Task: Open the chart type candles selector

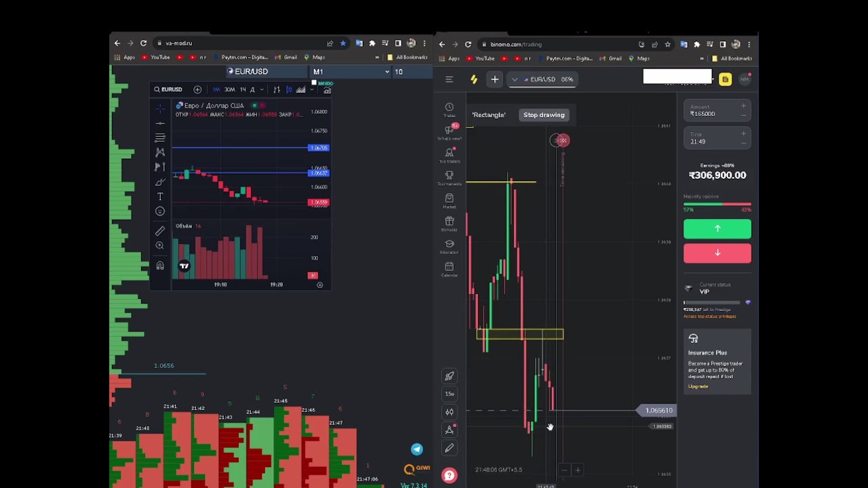Action: (x=449, y=412)
